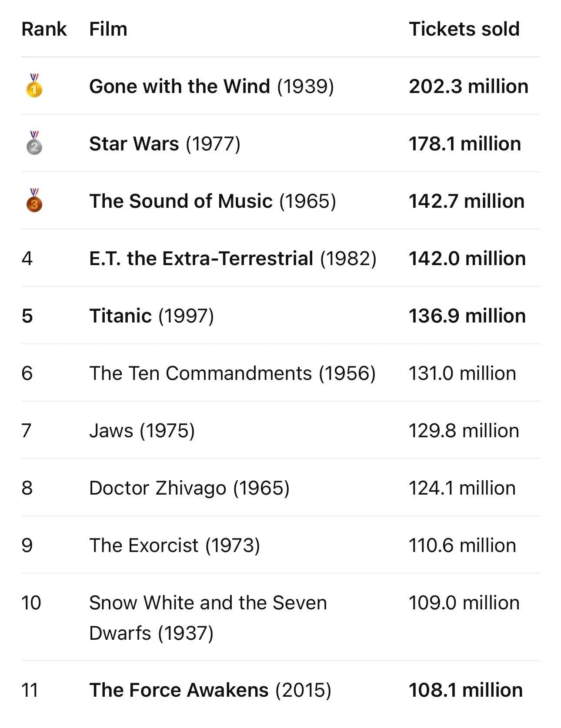Click the gold first-place medal icon
Image resolution: width=561 pixels, height=728 pixels.
(34, 86)
